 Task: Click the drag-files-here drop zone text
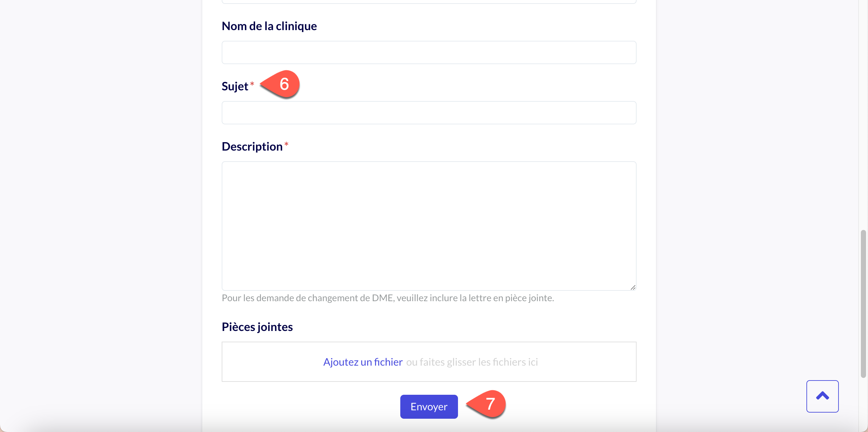[x=472, y=362]
